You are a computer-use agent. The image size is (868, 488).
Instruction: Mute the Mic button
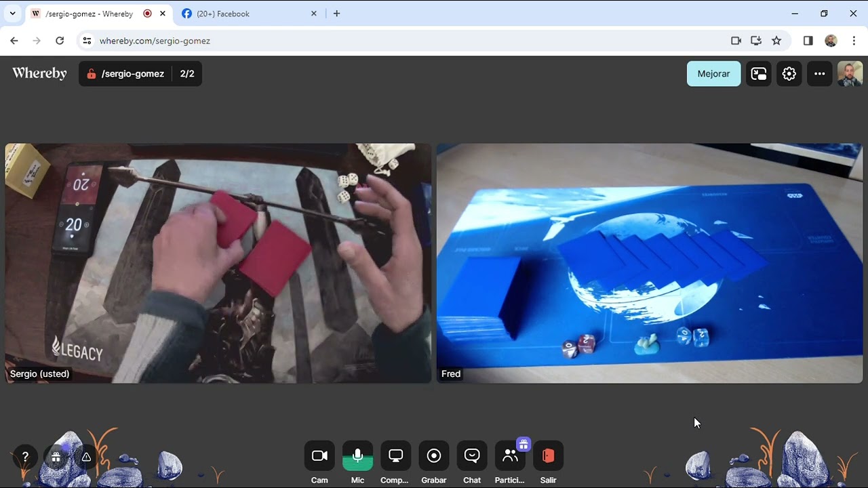(x=357, y=456)
